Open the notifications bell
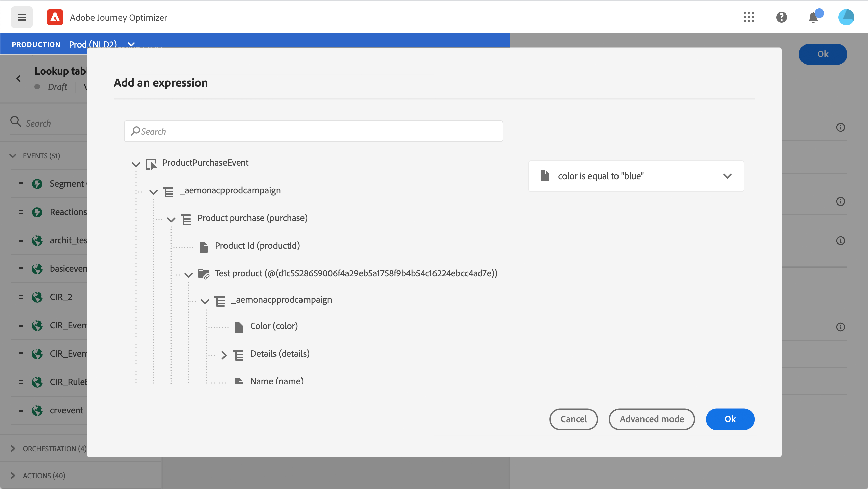868x489 pixels. click(x=814, y=17)
